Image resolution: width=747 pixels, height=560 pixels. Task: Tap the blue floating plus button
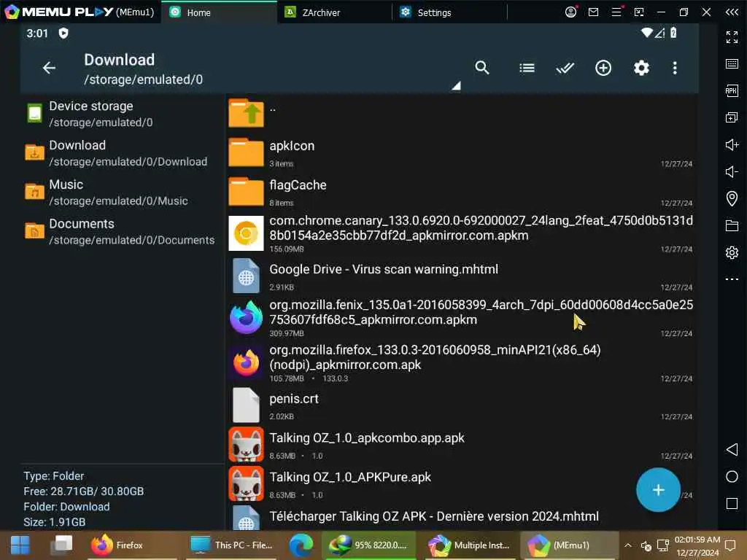click(x=659, y=489)
